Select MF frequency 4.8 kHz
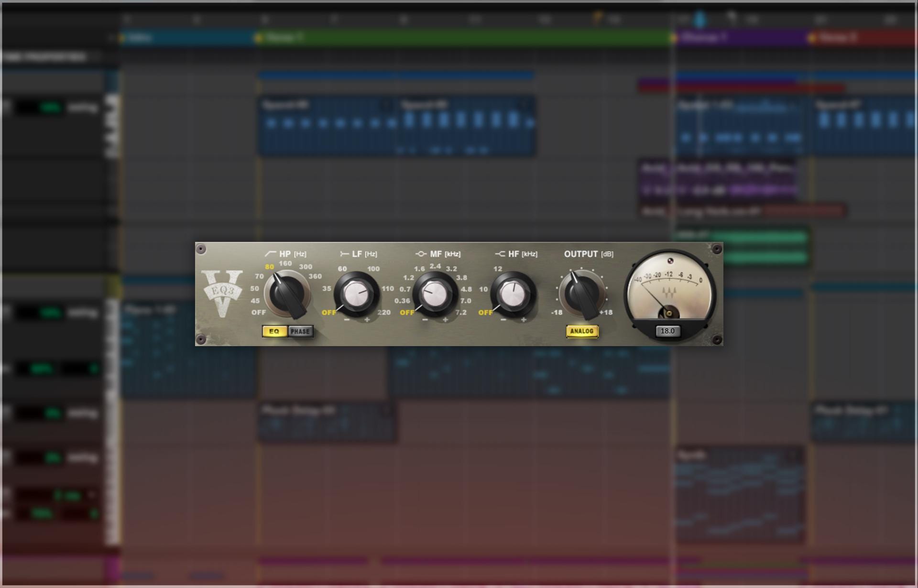 click(466, 289)
